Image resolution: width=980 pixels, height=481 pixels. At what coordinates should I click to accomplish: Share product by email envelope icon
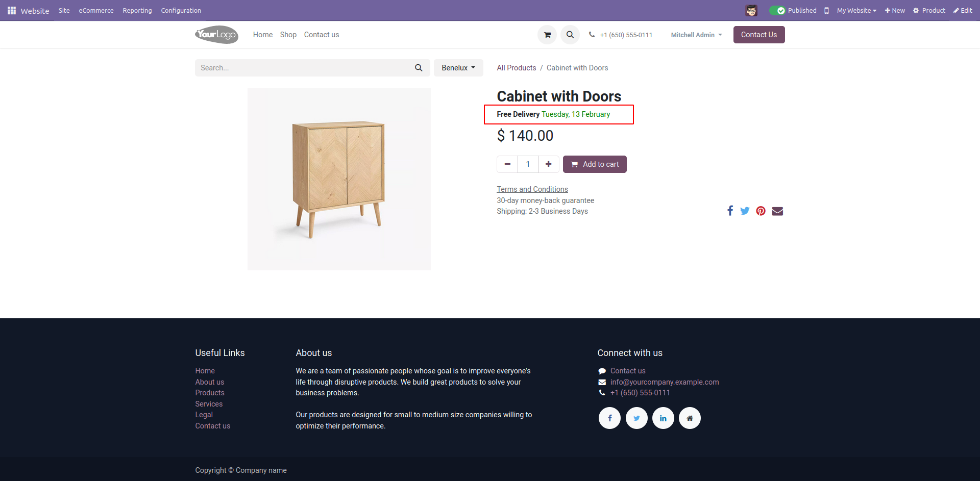[x=777, y=211]
